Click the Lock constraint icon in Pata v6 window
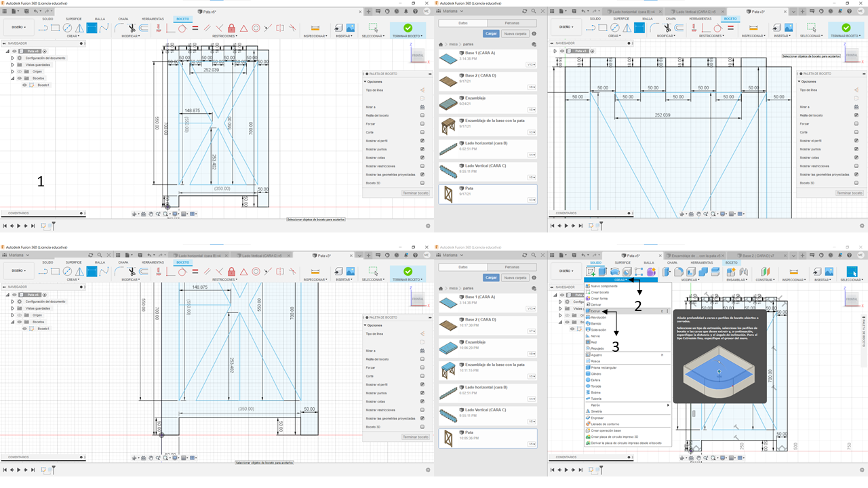The image size is (868, 488). pyautogui.click(x=231, y=28)
